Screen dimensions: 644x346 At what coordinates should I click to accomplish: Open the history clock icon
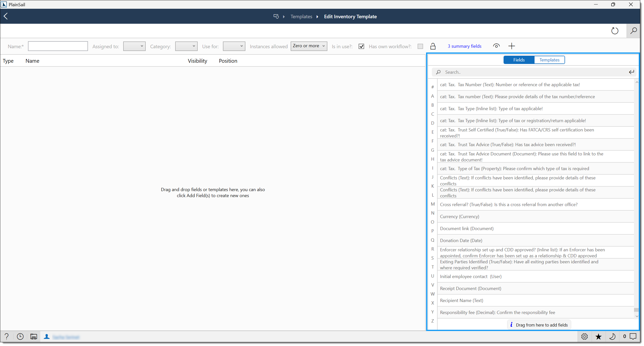(20, 337)
